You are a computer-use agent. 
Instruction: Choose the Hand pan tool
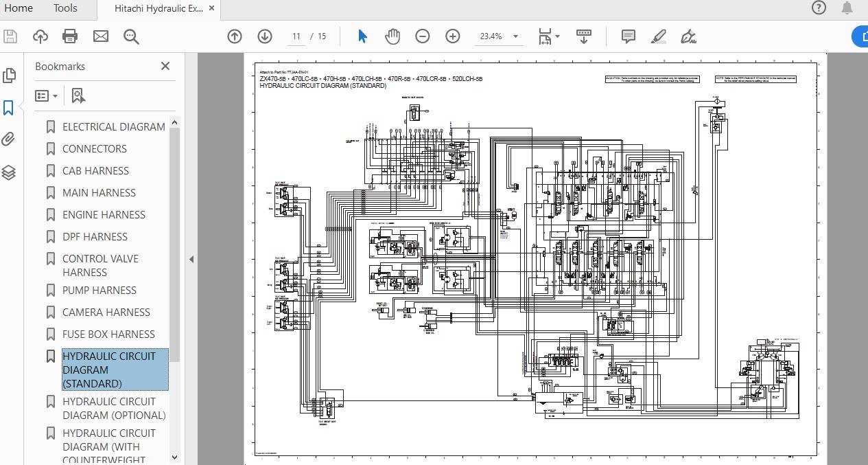(392, 36)
